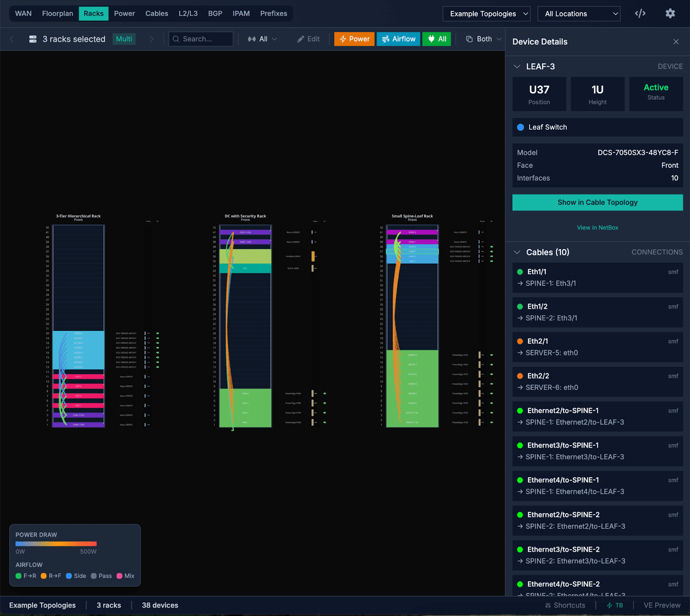Image resolution: width=690 pixels, height=616 pixels.
Task: Collapse the Cables (10) section
Action: (x=517, y=252)
